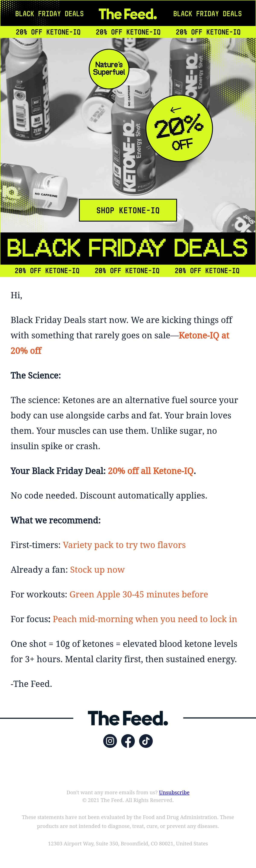
Task: Open Variety pack to try two flavors link
Action: (x=124, y=545)
